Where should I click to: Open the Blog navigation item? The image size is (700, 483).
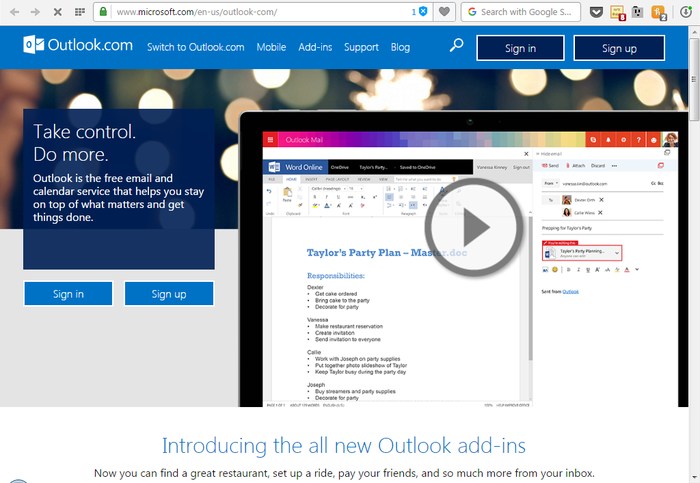point(400,47)
